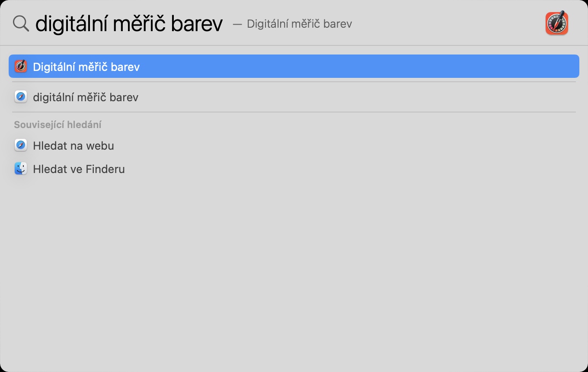This screenshot has height=372, width=588.
Task: Click the color meter icon in highlighted row
Action: pos(21,66)
